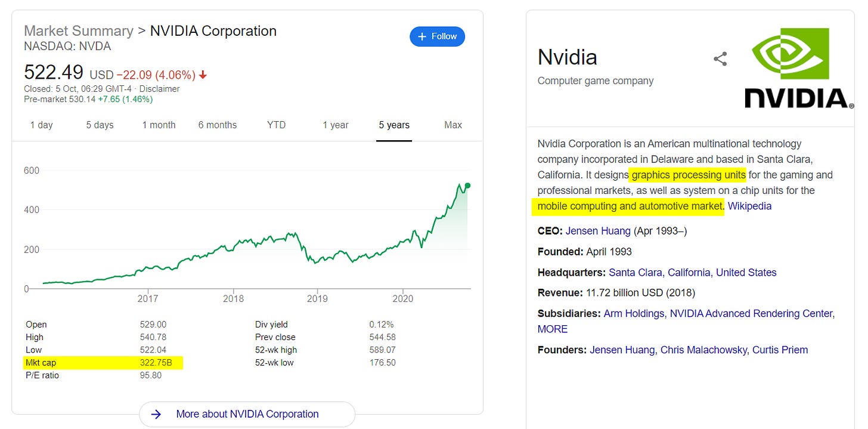Follow NVIDIA Corporation stock

[437, 36]
